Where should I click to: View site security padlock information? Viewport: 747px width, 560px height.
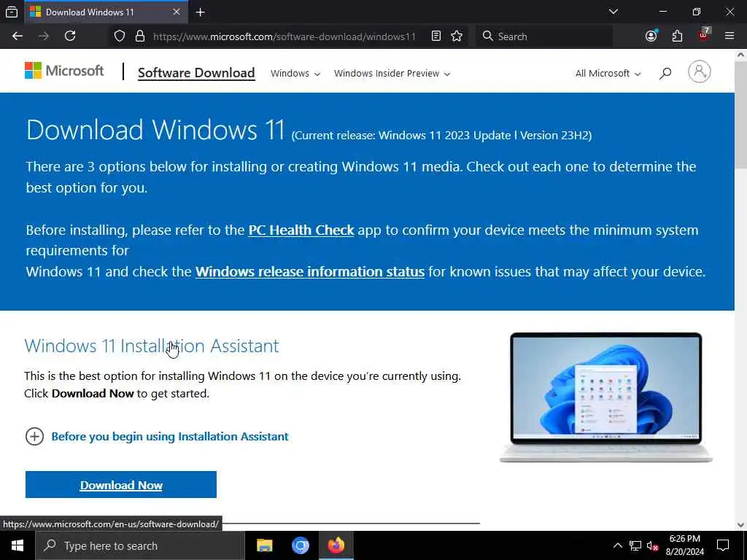tap(140, 36)
